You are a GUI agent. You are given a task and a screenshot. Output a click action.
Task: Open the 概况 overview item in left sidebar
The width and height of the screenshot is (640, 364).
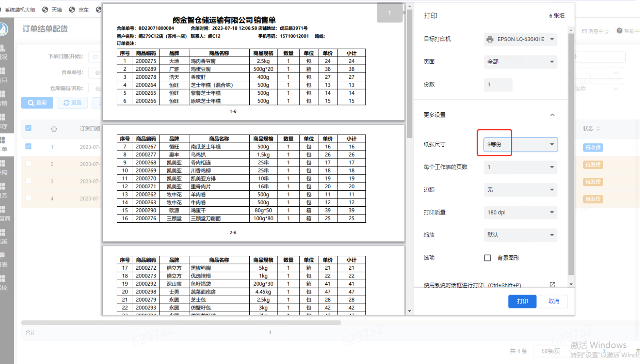3,53
